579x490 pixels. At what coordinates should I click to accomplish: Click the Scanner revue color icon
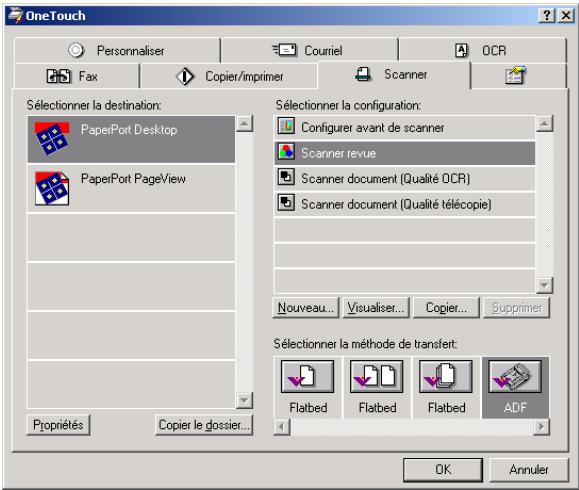[286, 152]
